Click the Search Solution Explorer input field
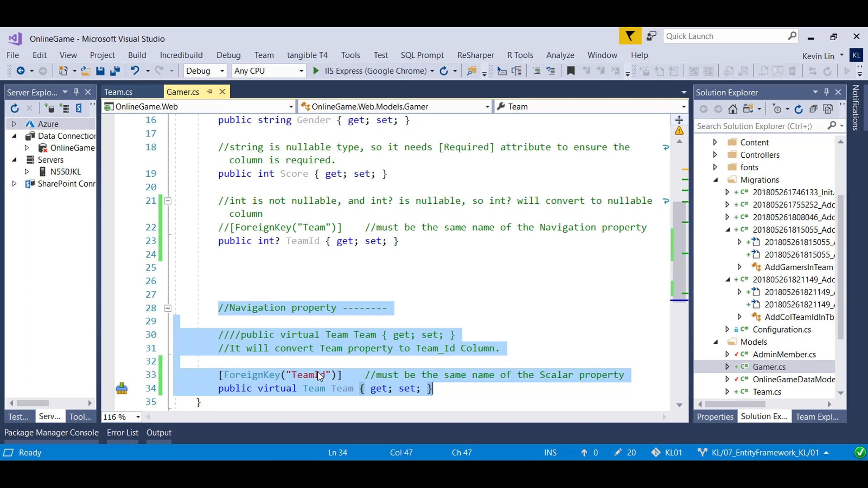Screen dimensions: 868x488 759,126
